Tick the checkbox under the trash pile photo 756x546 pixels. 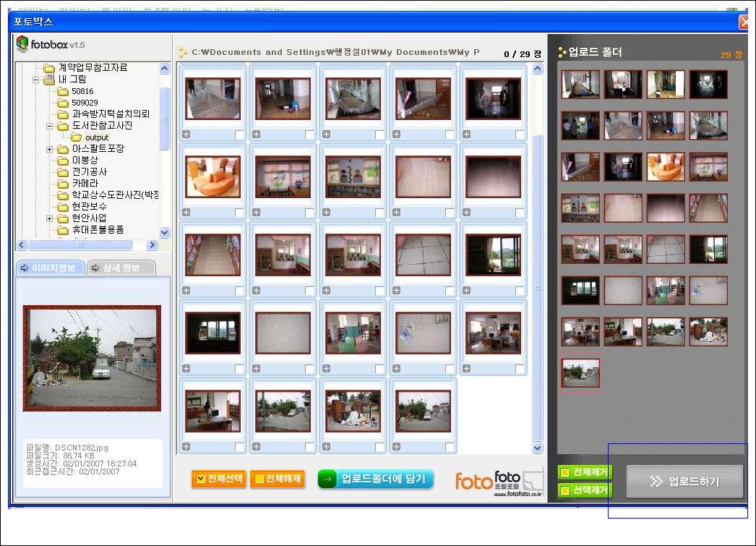(x=379, y=447)
